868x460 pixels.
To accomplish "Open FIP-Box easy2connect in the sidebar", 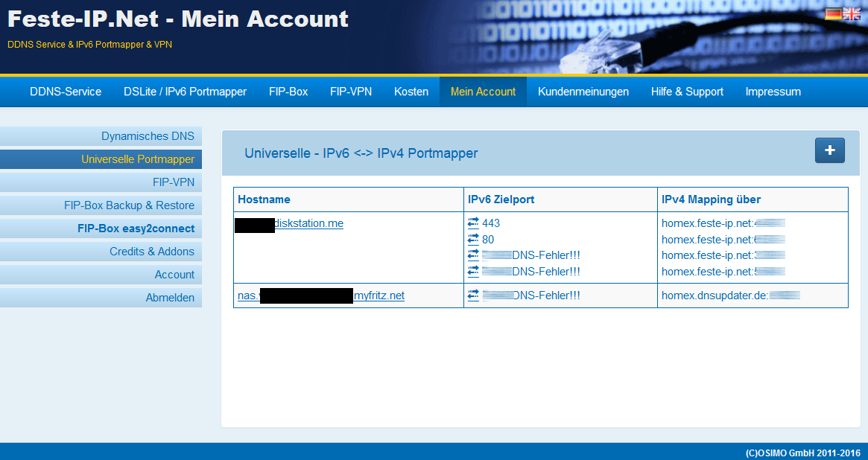I will 101,229.
